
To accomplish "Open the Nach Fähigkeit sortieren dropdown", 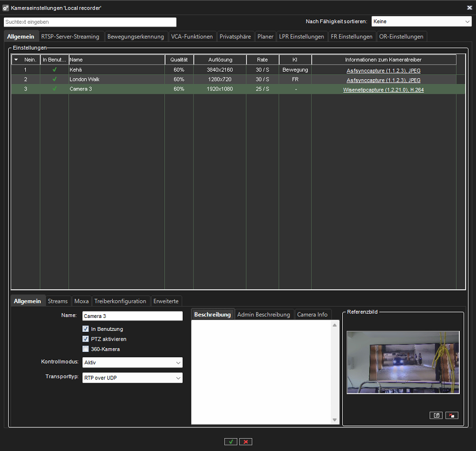I will [x=422, y=22].
